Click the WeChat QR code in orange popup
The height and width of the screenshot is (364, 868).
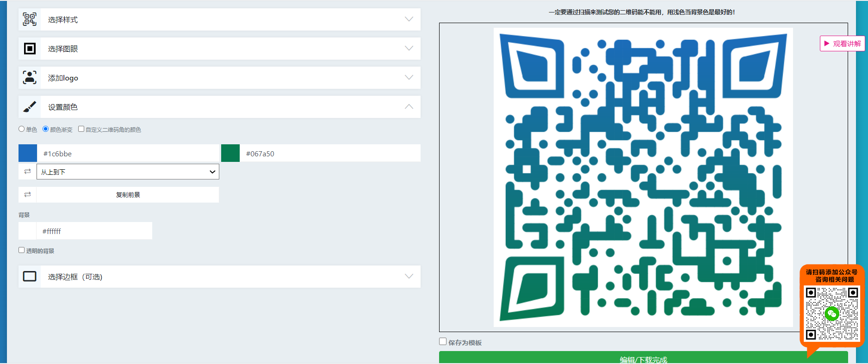(x=832, y=314)
